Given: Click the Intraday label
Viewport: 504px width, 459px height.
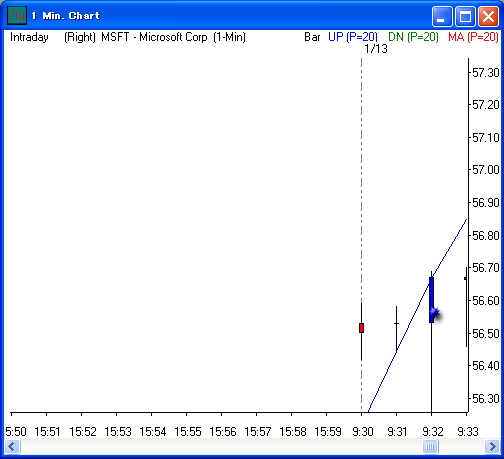Looking at the screenshot, I should 29,37.
